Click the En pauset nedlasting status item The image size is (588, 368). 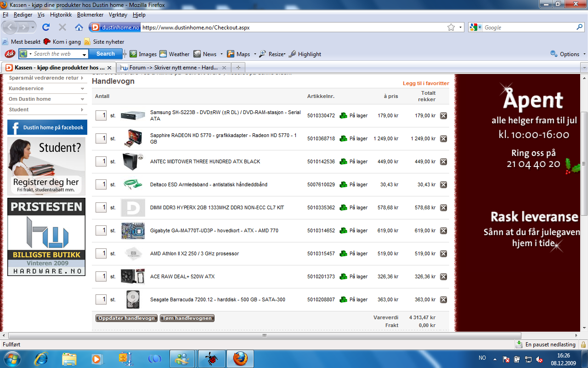[x=546, y=345]
